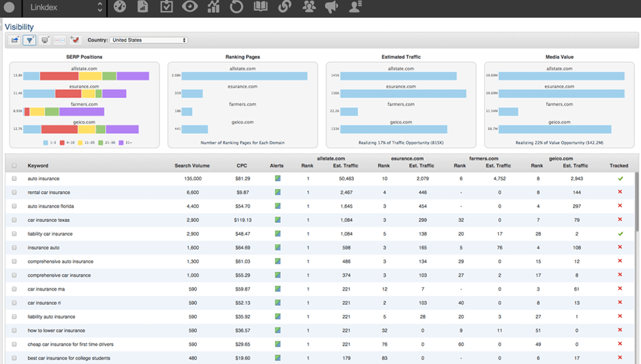Tick the rental car insurance row checkbox
This screenshot has width=641, height=364.
pyautogui.click(x=14, y=193)
